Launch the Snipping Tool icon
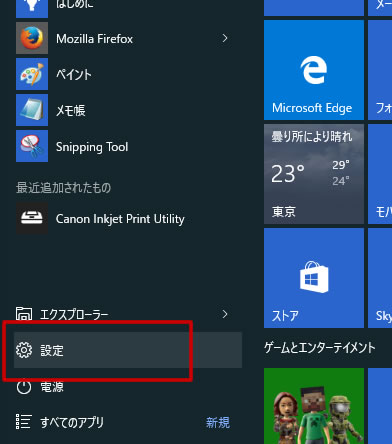392x444 pixels. [x=32, y=146]
